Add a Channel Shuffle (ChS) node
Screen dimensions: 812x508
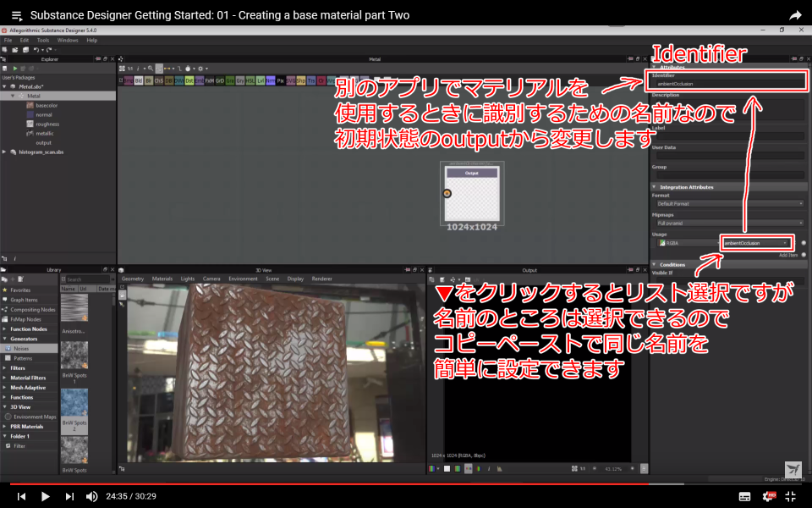tap(158, 81)
